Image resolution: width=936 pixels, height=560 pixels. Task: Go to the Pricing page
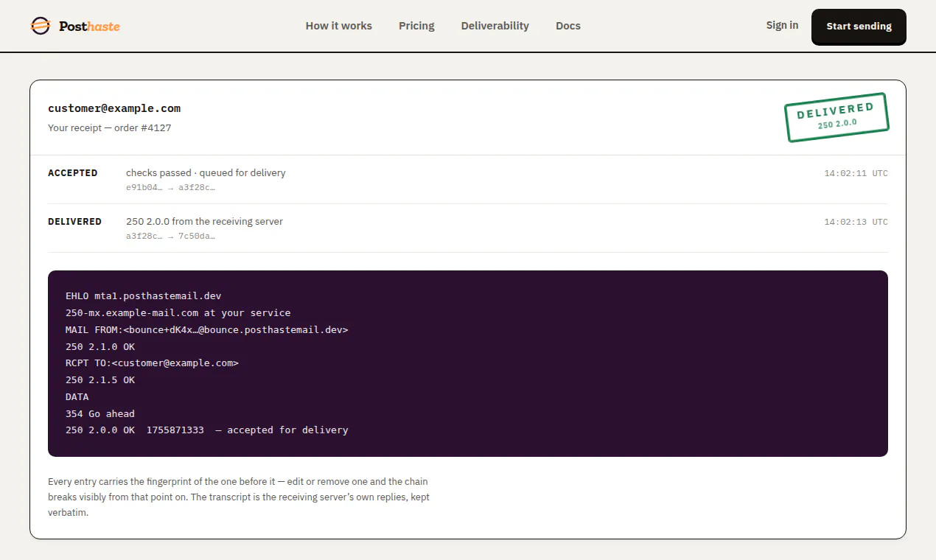click(416, 26)
